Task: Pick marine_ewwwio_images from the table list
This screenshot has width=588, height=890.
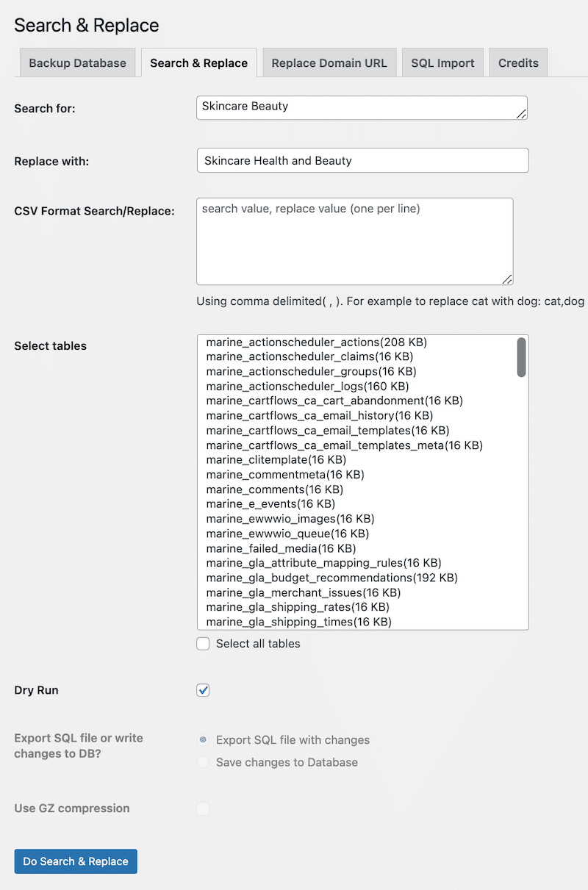Action: (290, 519)
